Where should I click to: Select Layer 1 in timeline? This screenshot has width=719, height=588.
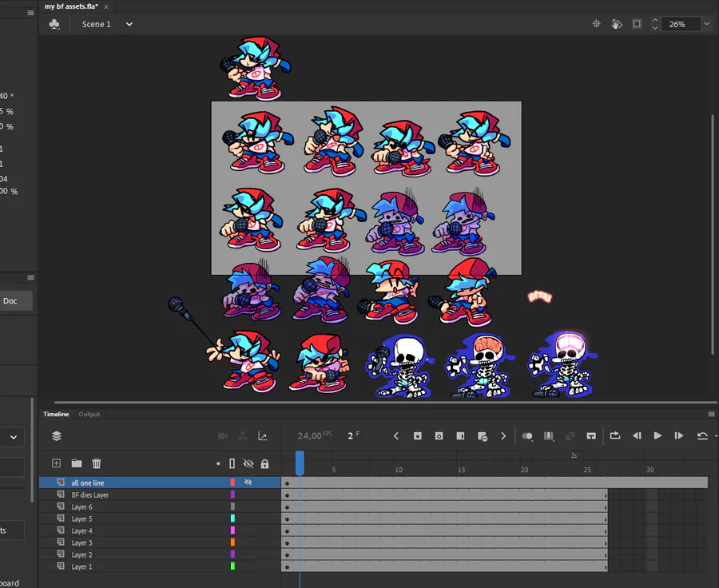tap(160, 566)
